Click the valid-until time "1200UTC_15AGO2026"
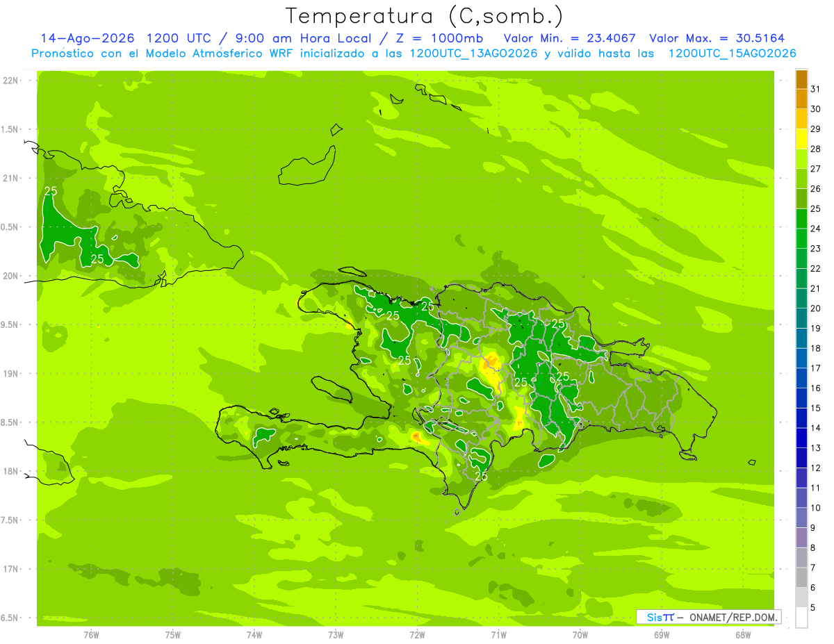The image size is (834, 644). 732,53
